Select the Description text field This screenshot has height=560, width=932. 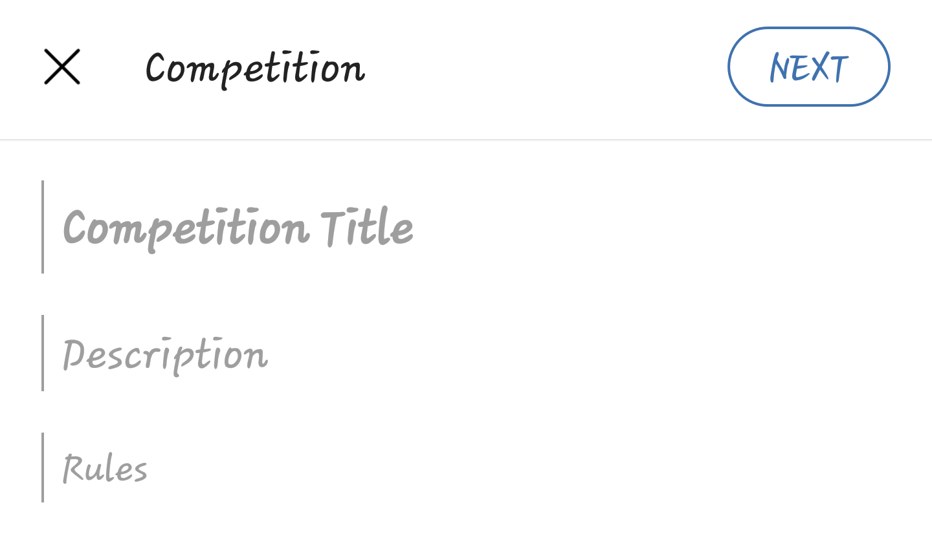click(x=466, y=353)
